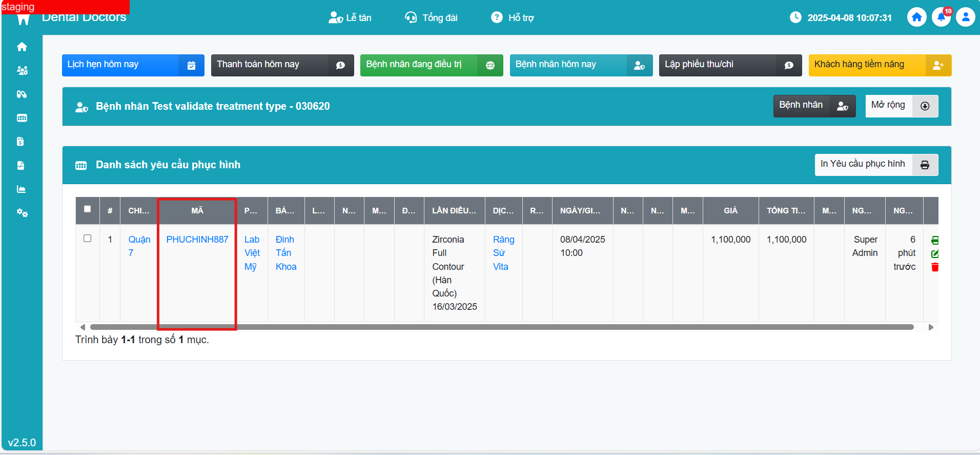Toggle the select-all checkbox in table header
980x455 pixels.
click(88, 209)
